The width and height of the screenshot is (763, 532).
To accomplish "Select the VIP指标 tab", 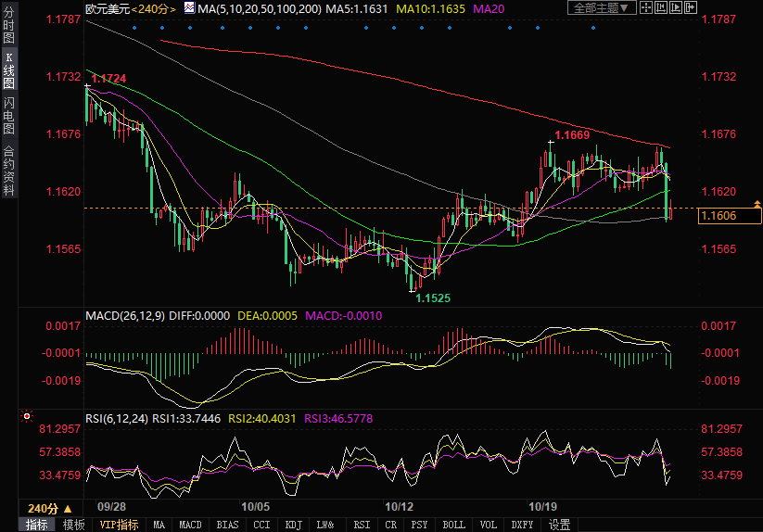I will click(119, 525).
